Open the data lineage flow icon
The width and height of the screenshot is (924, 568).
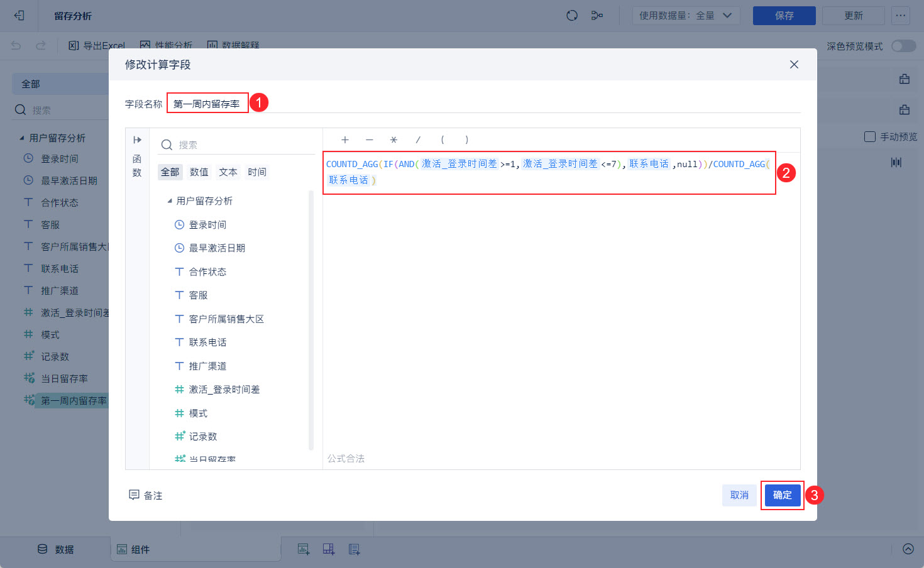coord(597,16)
